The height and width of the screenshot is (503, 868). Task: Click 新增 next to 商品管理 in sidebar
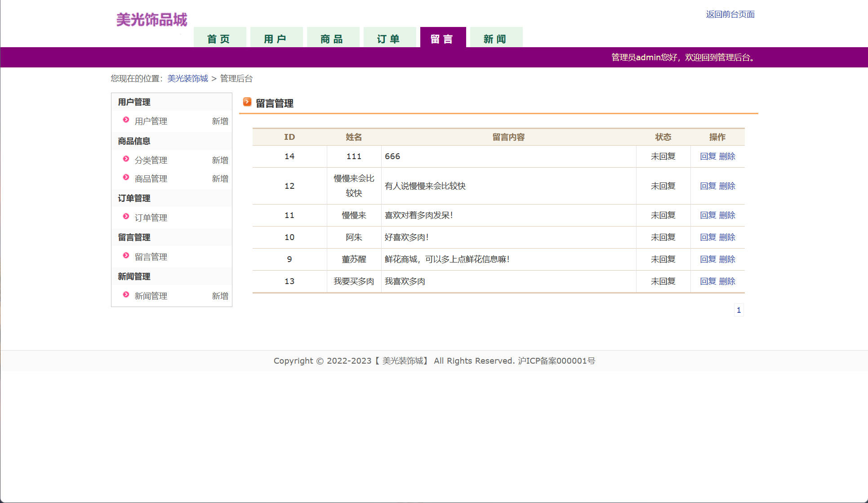tap(220, 179)
